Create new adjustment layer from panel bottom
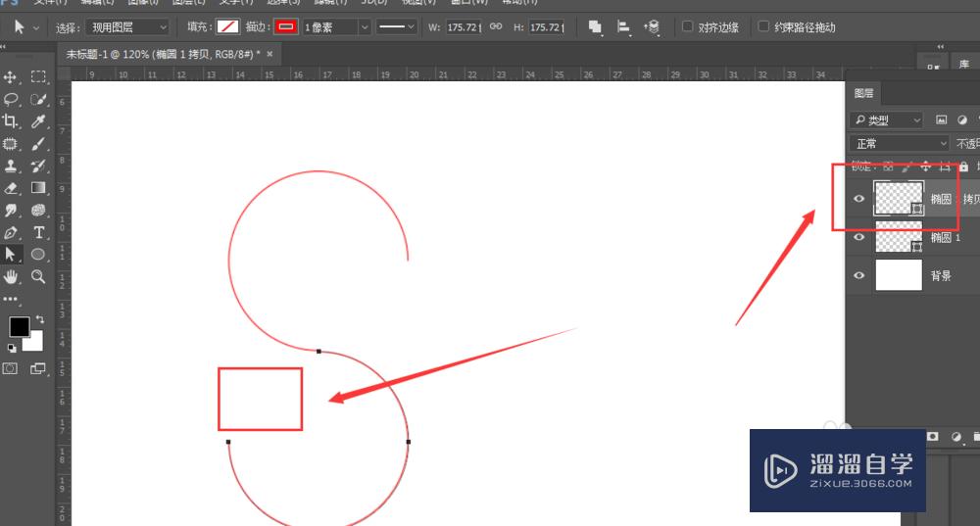980x526 pixels. [956, 436]
